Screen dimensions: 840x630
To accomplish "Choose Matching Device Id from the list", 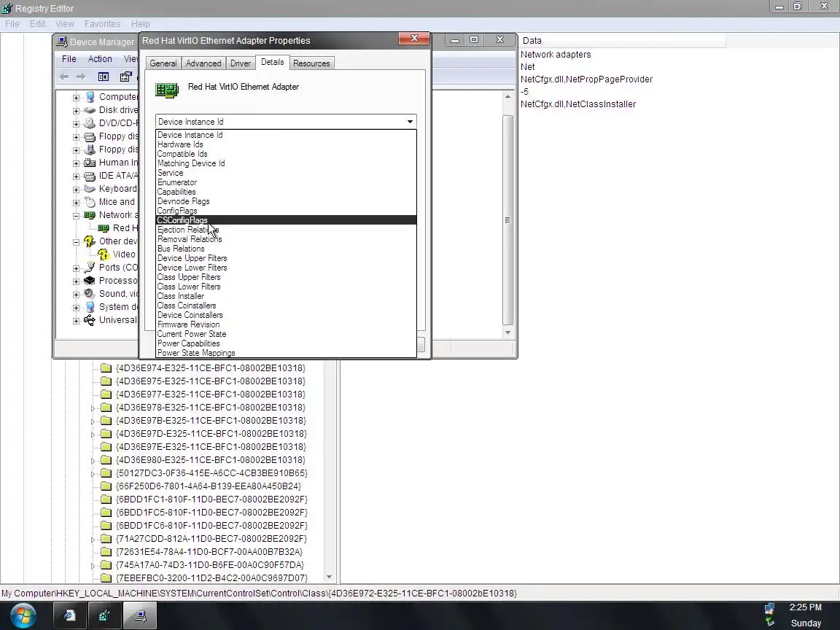I will [x=286, y=163].
